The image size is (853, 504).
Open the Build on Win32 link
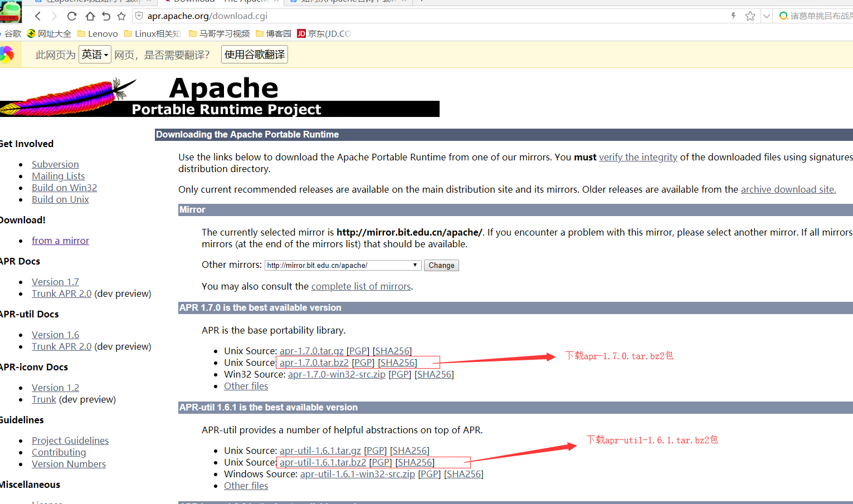click(65, 188)
